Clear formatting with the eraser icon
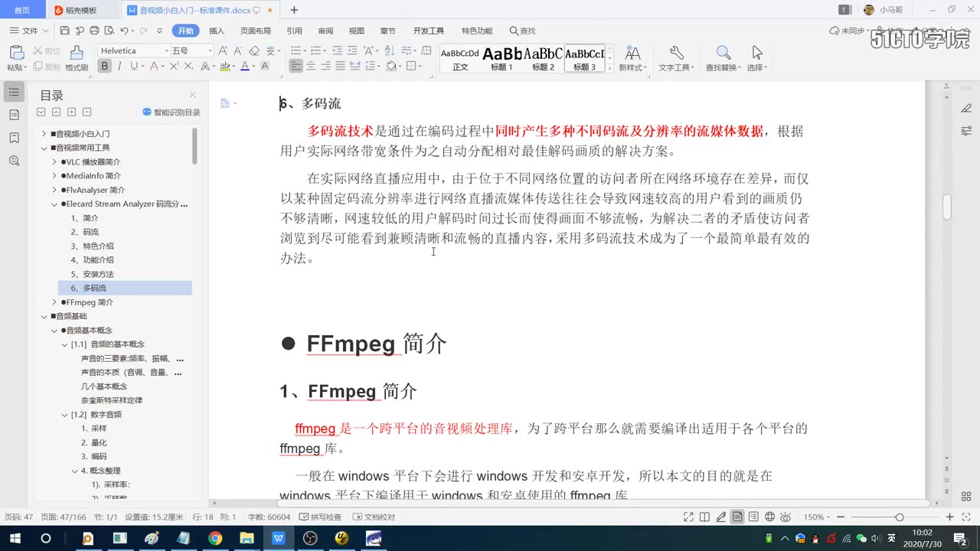 point(254,51)
